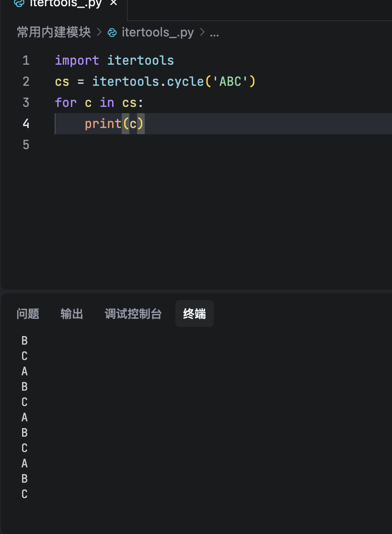This screenshot has height=534, width=392.
Task: Select the 终端 tab
Action: [194, 313]
